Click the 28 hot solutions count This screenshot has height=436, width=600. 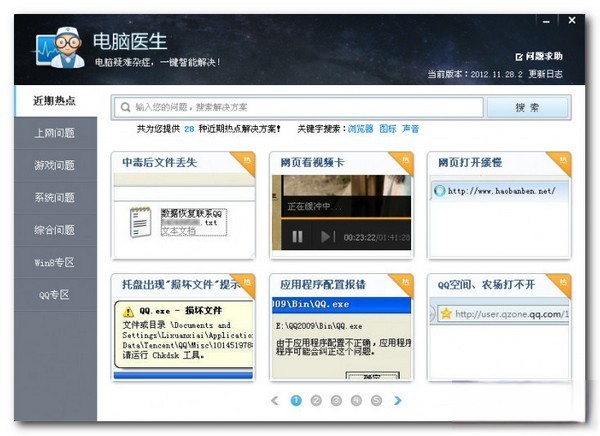pyautogui.click(x=189, y=129)
